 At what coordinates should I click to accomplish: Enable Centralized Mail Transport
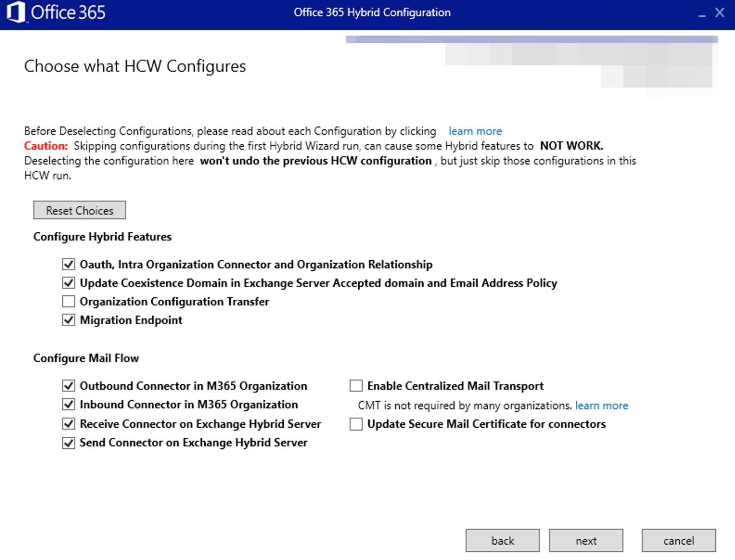355,386
